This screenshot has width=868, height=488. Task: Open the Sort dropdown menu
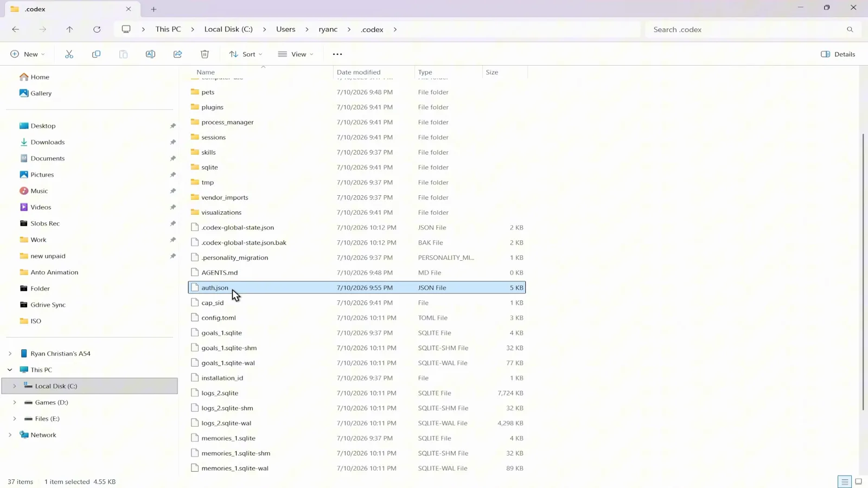(246, 54)
